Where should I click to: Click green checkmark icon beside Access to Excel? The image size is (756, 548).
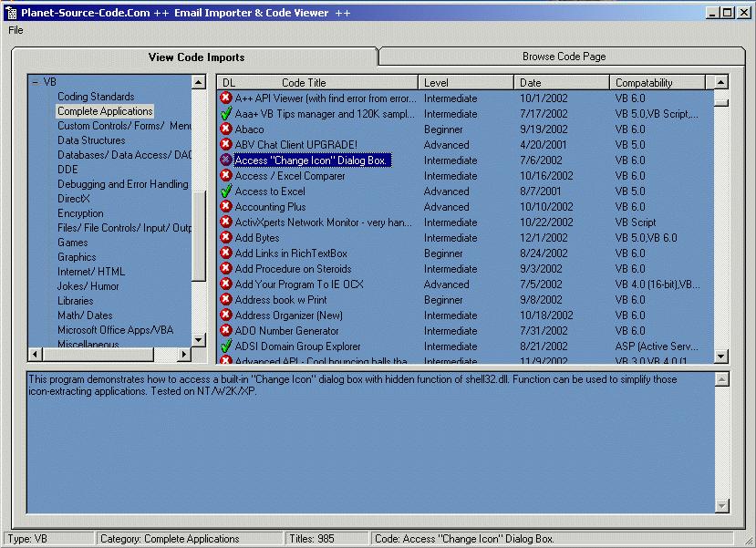(x=226, y=191)
